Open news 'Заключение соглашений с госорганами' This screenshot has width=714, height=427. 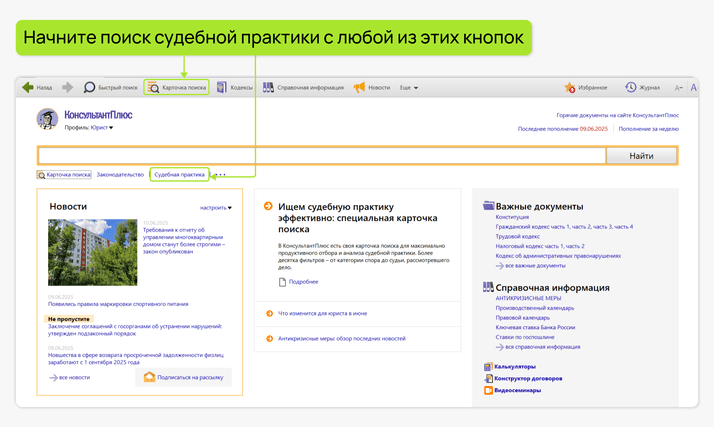tap(135, 330)
